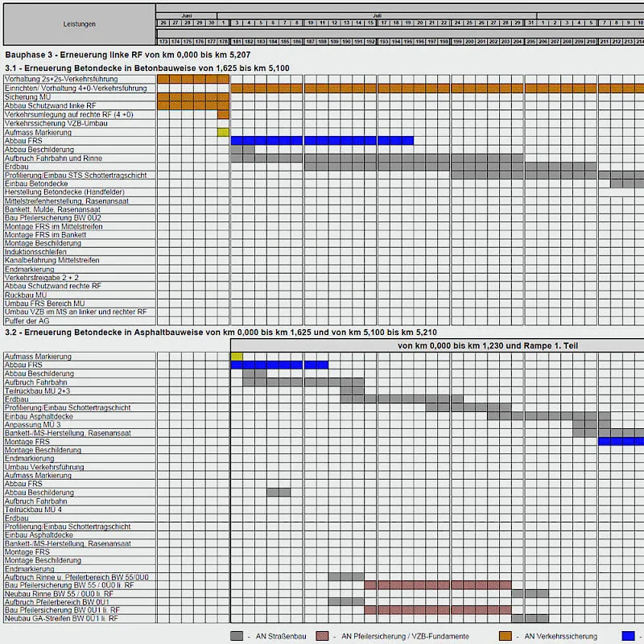Select the Einrichten/ Vorhaltung 4+0-Verkehrsführung row
644x644 pixels.
pyautogui.click(x=80, y=89)
